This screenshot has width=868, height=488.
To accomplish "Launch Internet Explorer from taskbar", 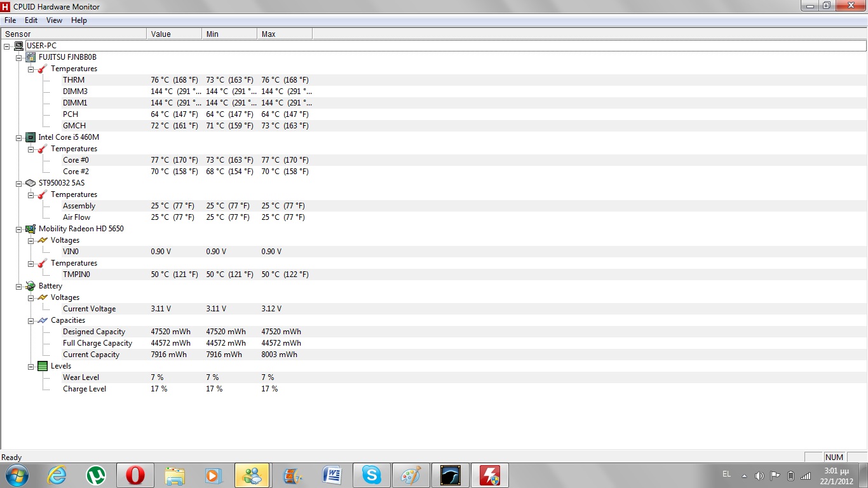I will [x=57, y=475].
